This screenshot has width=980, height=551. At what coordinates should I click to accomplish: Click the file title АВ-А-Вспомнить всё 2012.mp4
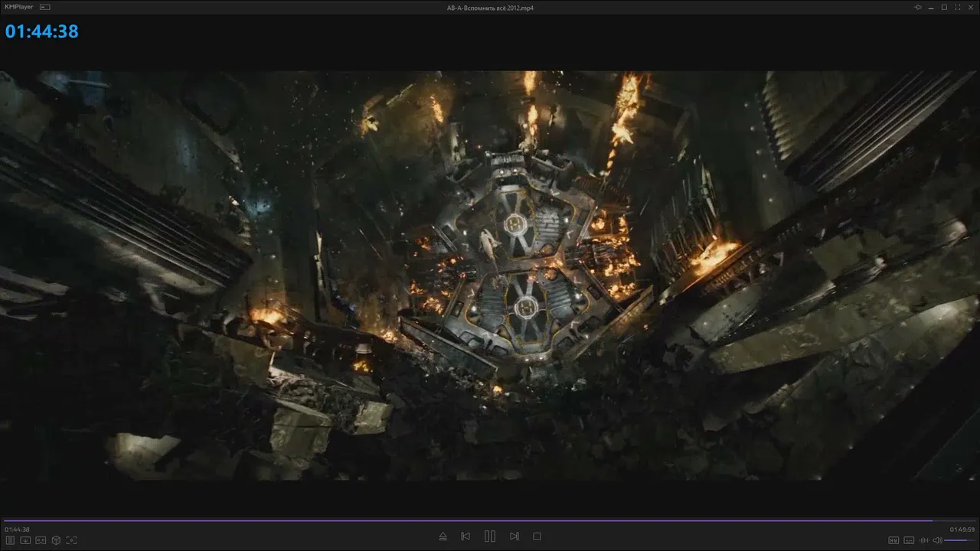[x=489, y=8]
